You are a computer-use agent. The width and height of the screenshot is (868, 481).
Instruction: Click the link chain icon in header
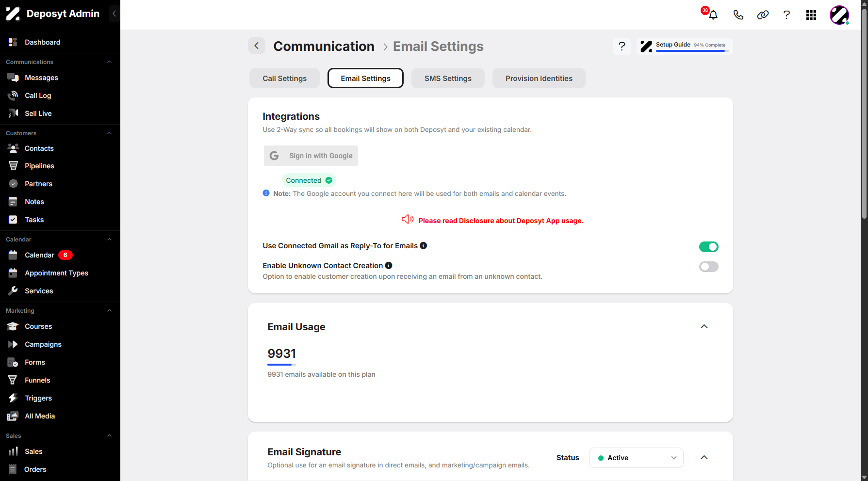763,15
